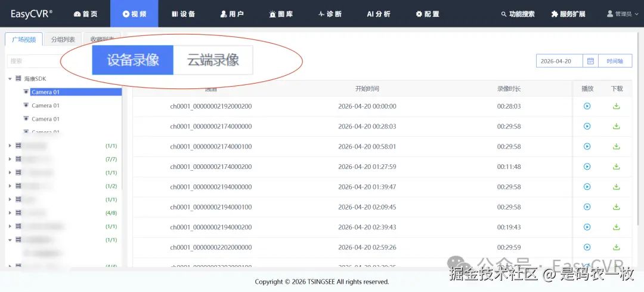Open the 用户 navigation item
This screenshot has width=644, height=292.
click(x=232, y=14)
